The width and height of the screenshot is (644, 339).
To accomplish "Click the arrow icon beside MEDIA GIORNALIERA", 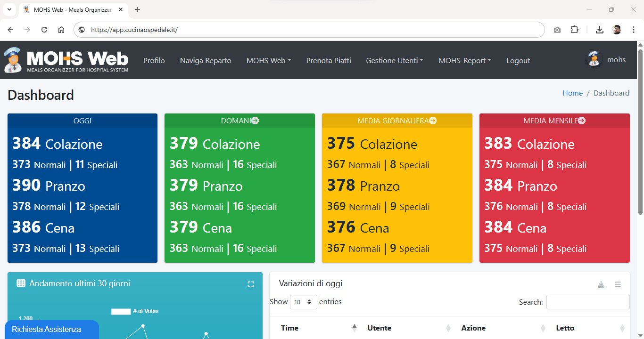I will point(433,121).
